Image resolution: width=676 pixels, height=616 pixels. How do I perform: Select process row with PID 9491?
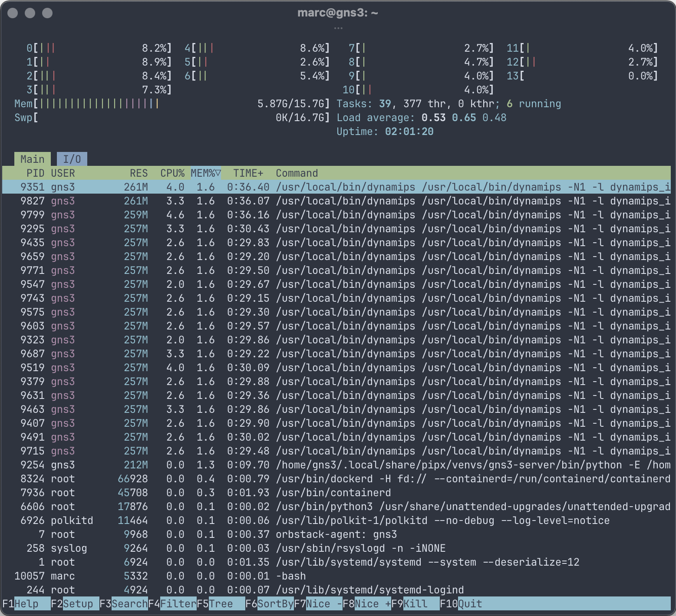[336, 437]
